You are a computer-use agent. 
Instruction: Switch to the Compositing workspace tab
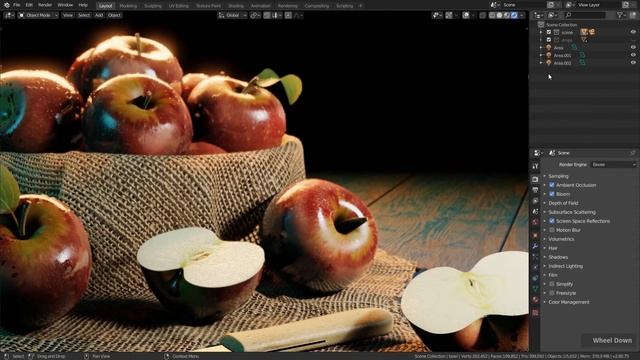click(x=317, y=6)
